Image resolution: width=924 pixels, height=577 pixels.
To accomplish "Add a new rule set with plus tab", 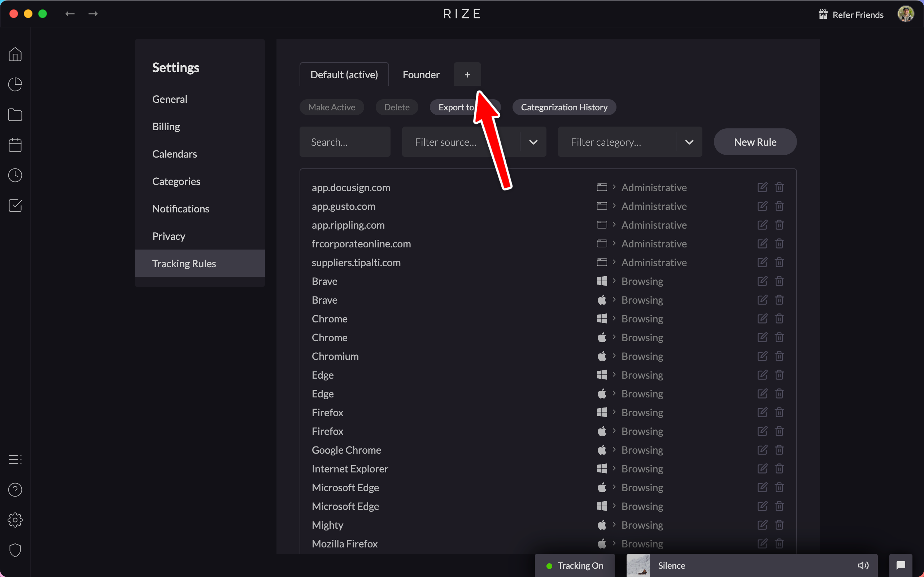I will click(x=467, y=75).
